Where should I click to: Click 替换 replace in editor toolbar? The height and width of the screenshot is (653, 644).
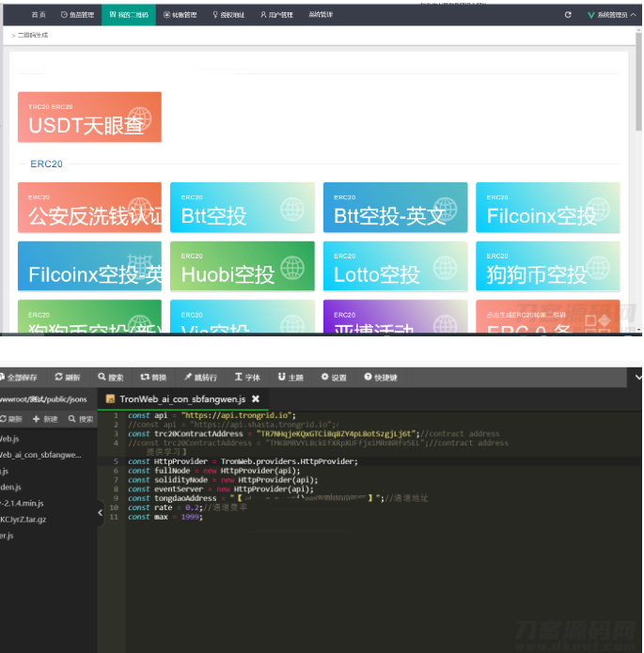(x=154, y=378)
